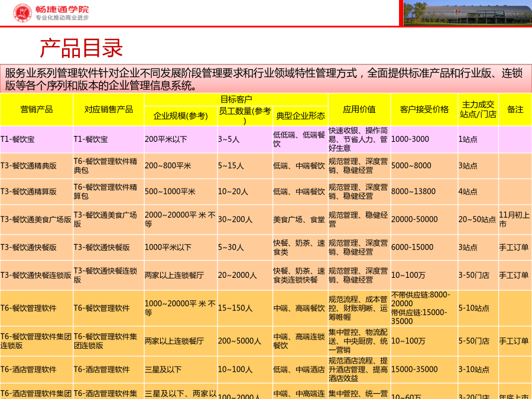Click the 5000~8000 price cell

pos(424,166)
